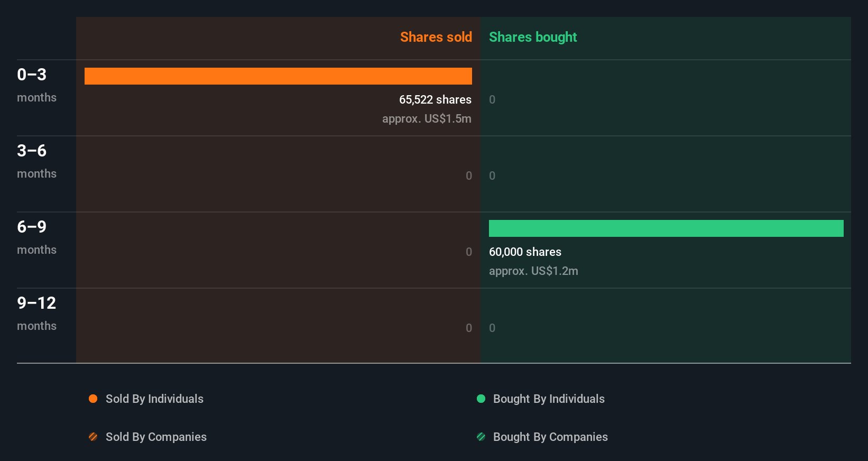Click the striped Bought By Companies legend icon
This screenshot has height=461, width=868.
(481, 437)
